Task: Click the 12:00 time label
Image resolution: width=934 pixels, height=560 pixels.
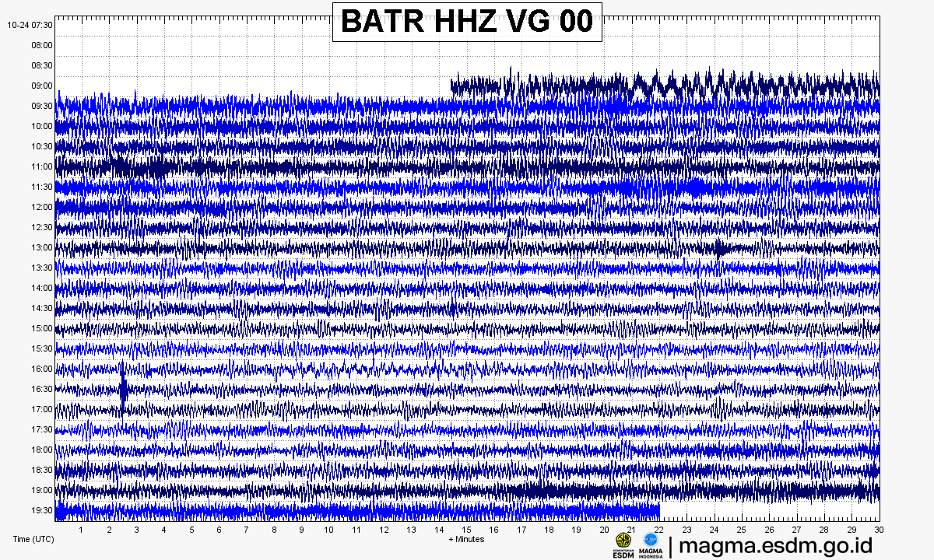Action: coord(42,207)
